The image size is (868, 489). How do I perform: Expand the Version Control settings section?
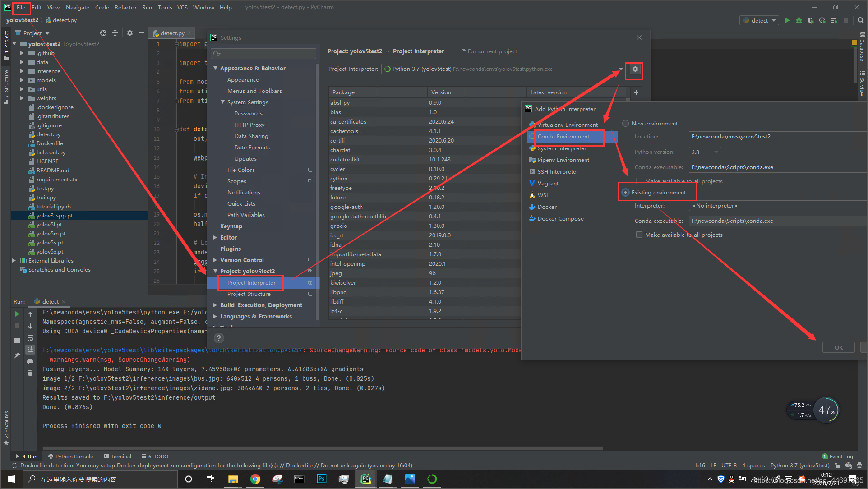point(216,260)
